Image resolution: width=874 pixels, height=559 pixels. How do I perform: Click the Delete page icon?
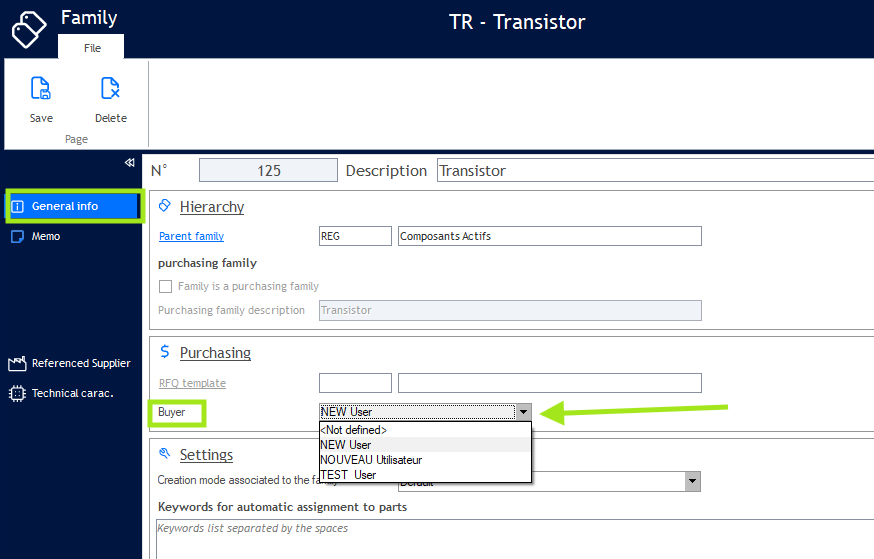pos(110,89)
